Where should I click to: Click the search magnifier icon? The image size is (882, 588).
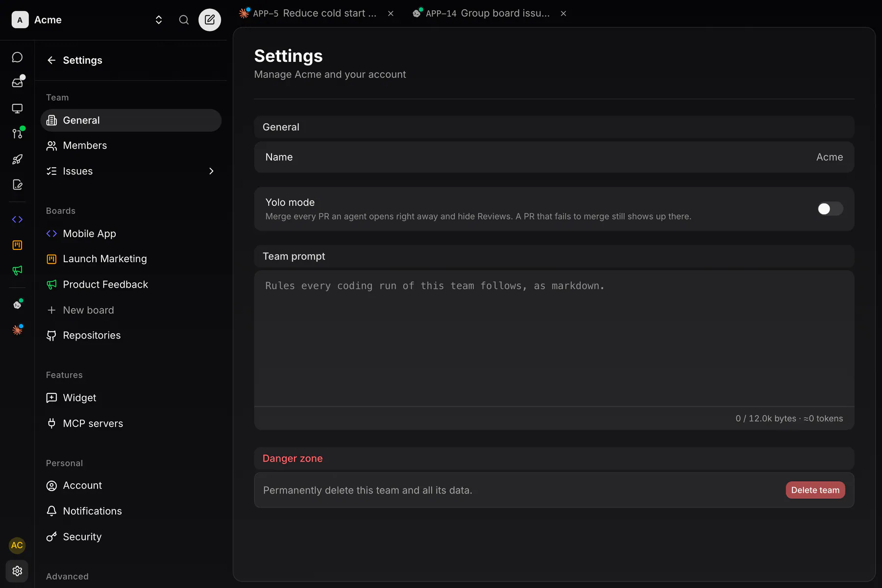point(184,20)
